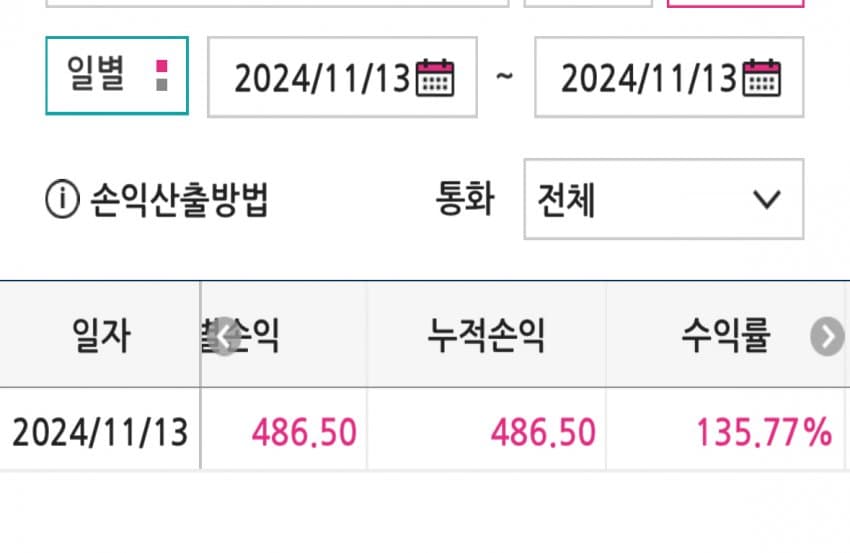Select the 누적손익 column header
The height and width of the screenshot is (553, 850).
click(486, 336)
